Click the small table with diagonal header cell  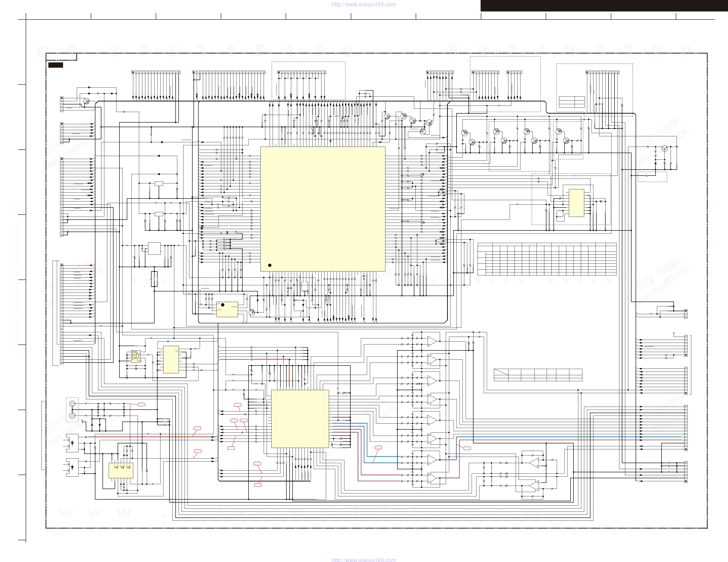point(538,375)
